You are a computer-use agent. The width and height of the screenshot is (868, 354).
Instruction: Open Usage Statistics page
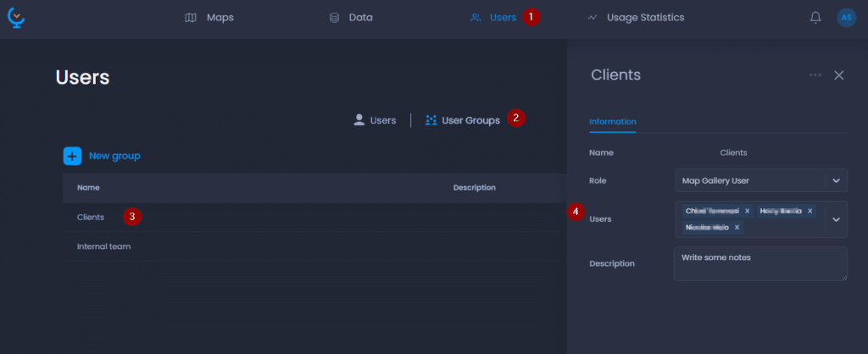(636, 18)
